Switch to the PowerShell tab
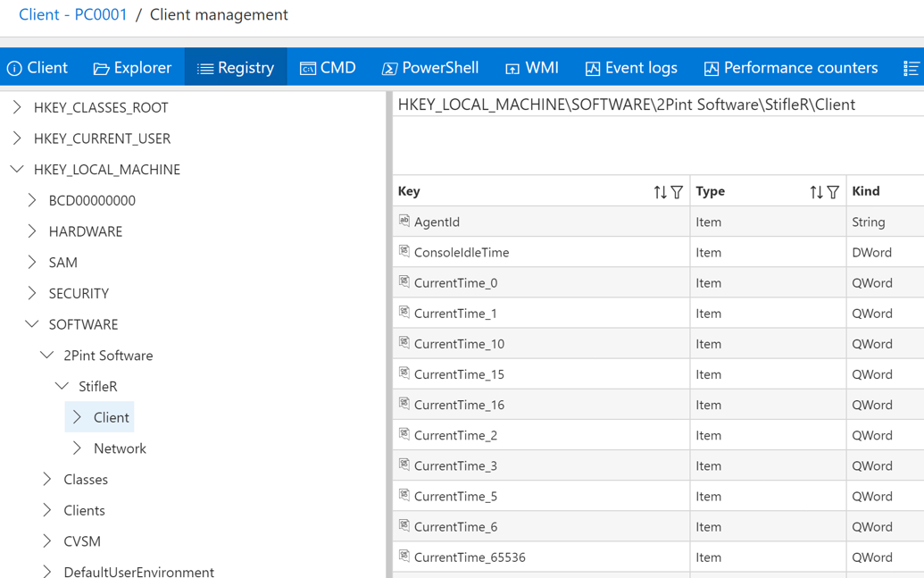The height and width of the screenshot is (578, 924). point(430,68)
